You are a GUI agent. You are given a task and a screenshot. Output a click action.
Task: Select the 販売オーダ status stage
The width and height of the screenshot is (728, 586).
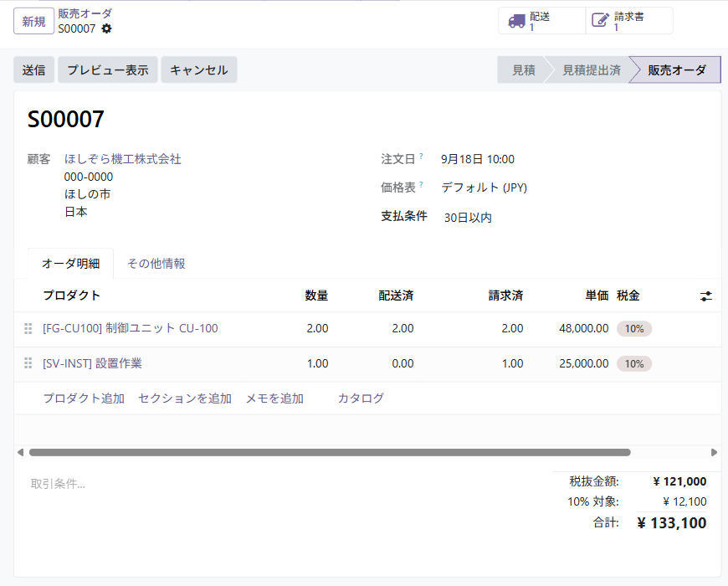pyautogui.click(x=677, y=70)
